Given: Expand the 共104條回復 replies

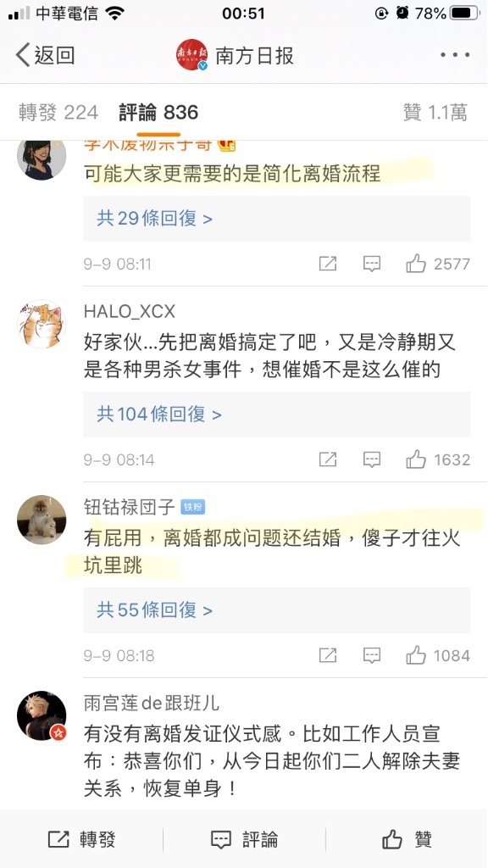Looking at the screenshot, I should tap(277, 414).
